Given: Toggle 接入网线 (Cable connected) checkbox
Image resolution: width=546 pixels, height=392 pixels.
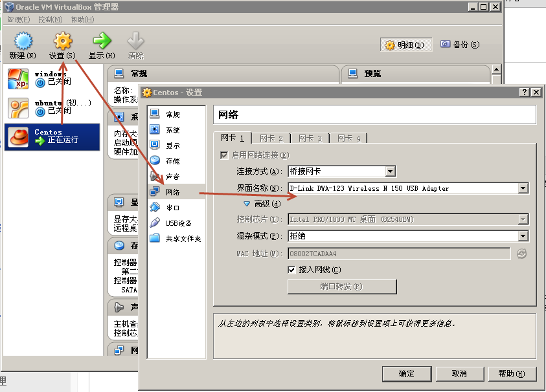Looking at the screenshot, I should click(292, 270).
